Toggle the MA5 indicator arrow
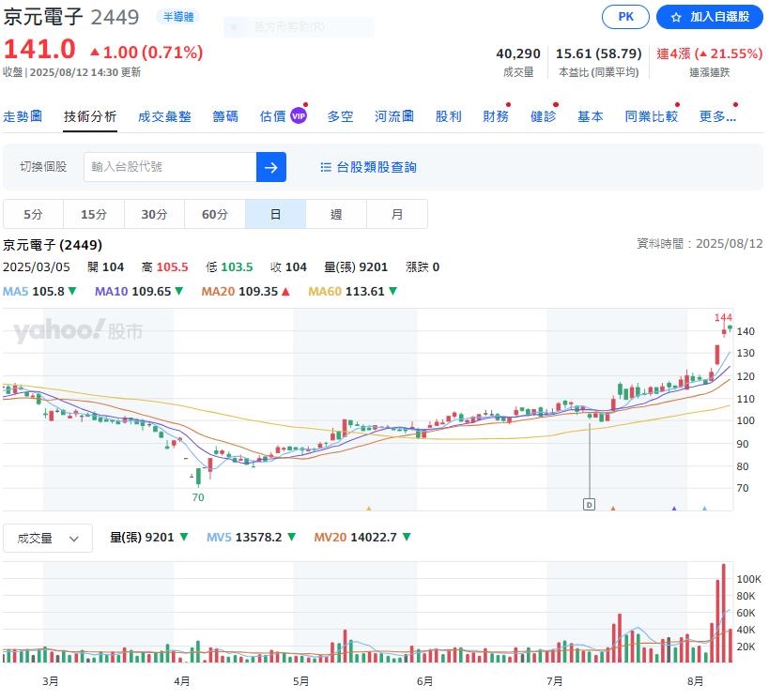 71,292
